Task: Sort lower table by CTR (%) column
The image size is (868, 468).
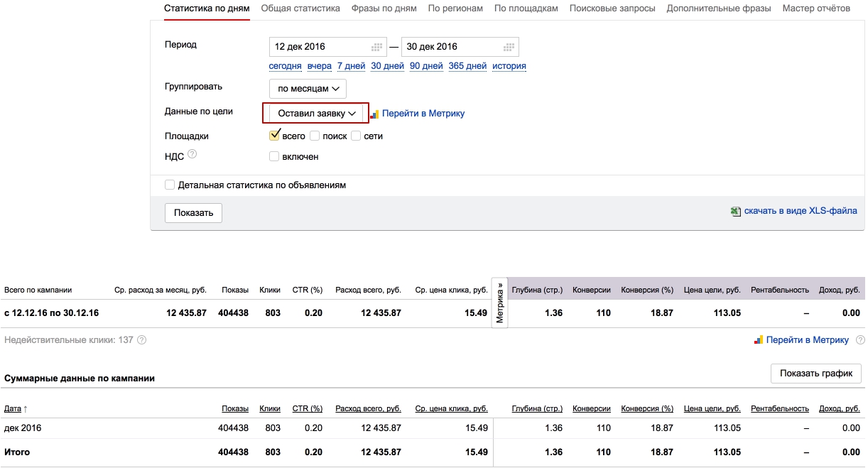Action: click(308, 408)
